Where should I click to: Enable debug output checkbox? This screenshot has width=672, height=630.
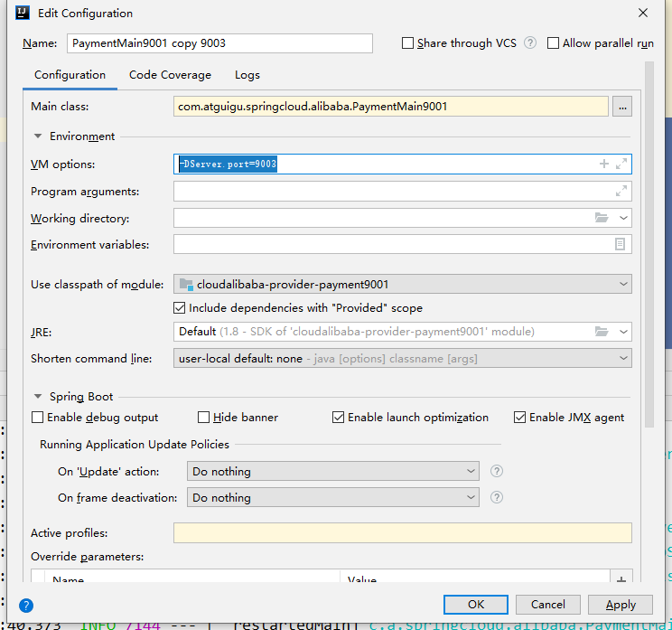[38, 418]
